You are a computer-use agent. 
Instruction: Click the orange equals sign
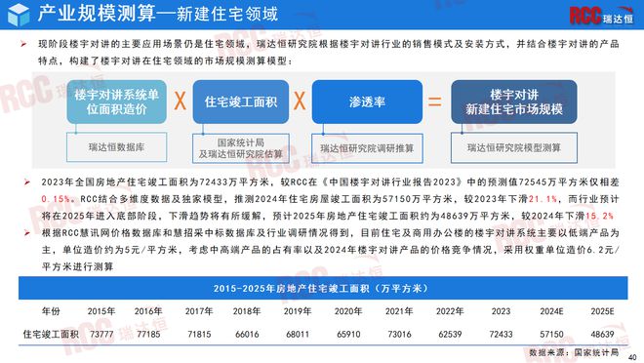point(435,101)
